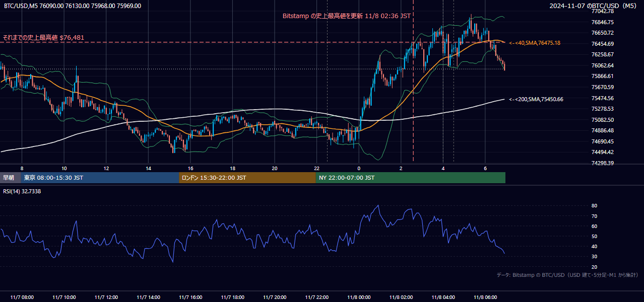This screenshot has height=302, width=644.
Task: Click the '11/7 12:00' bottom time label
Action: [106, 297]
